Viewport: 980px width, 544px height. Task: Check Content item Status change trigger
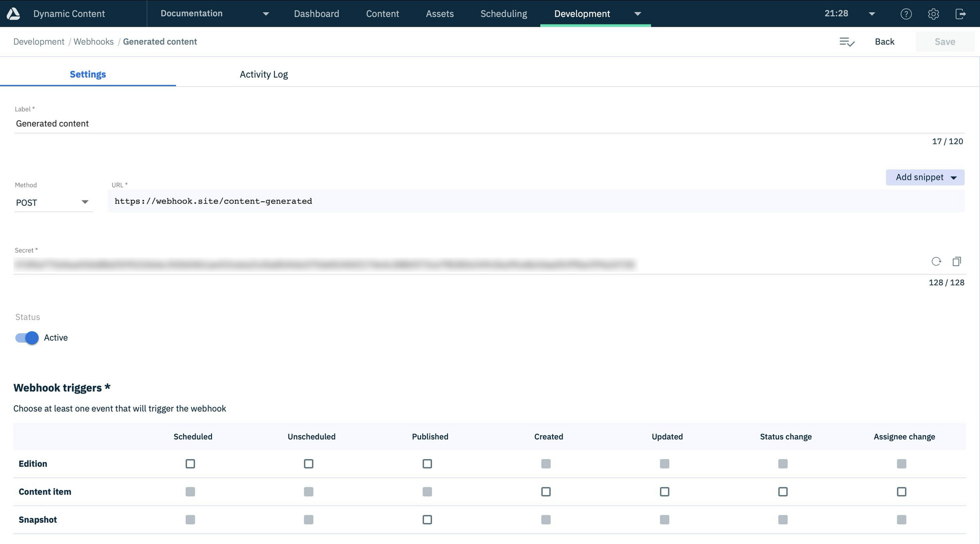[x=783, y=492]
